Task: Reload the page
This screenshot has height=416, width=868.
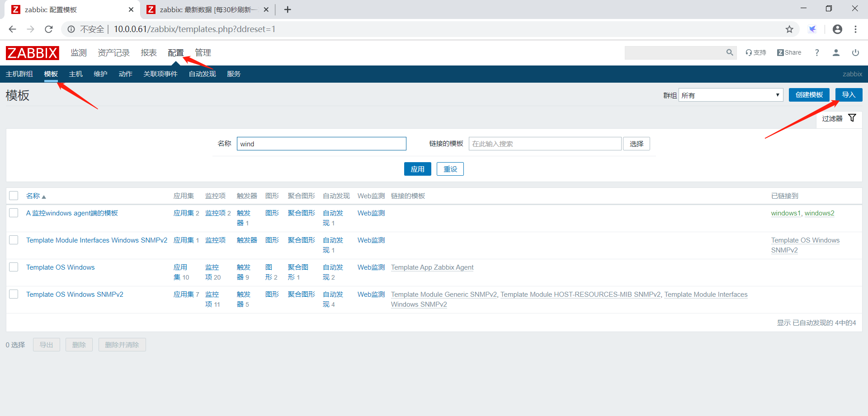Action: pyautogui.click(x=49, y=29)
